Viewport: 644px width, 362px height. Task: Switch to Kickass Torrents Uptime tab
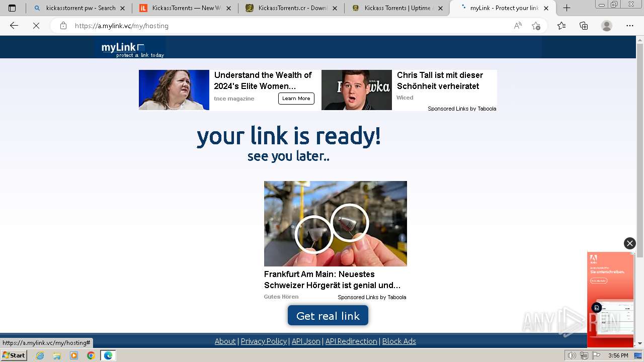click(397, 8)
